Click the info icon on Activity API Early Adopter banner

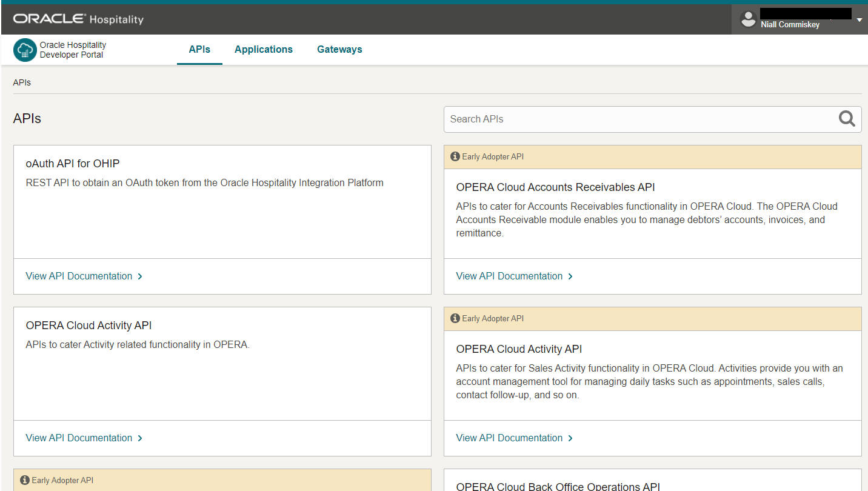pos(455,318)
